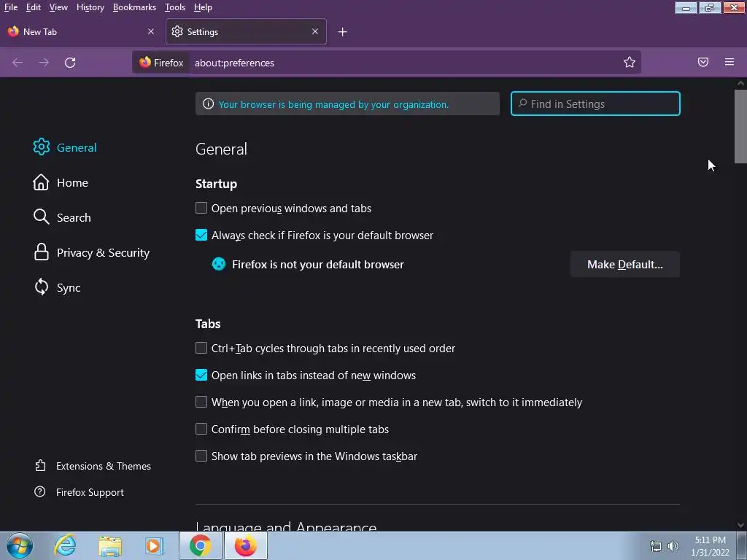Click the Search magnifier icon in sidebar
This screenshot has width=747, height=560.
[x=41, y=217]
